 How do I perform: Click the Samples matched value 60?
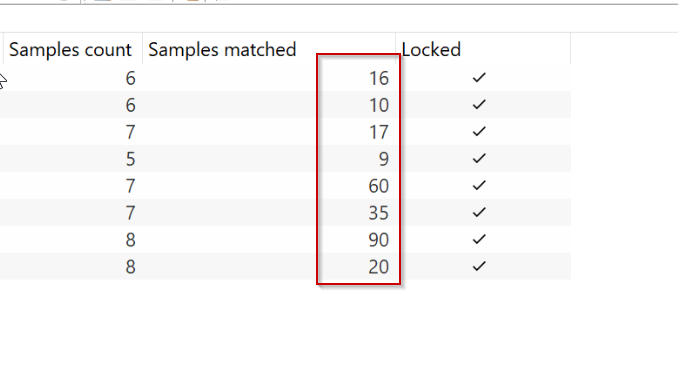379,186
